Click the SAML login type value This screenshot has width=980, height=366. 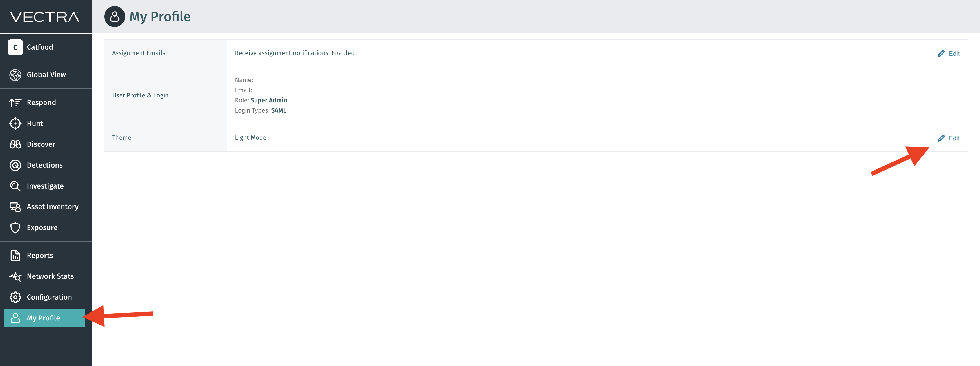coord(278,110)
